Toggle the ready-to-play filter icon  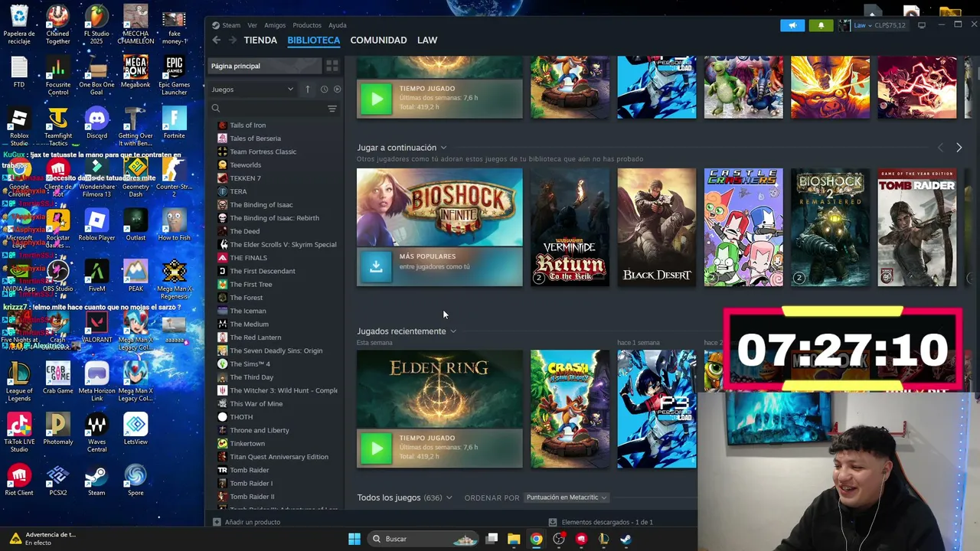click(x=337, y=90)
